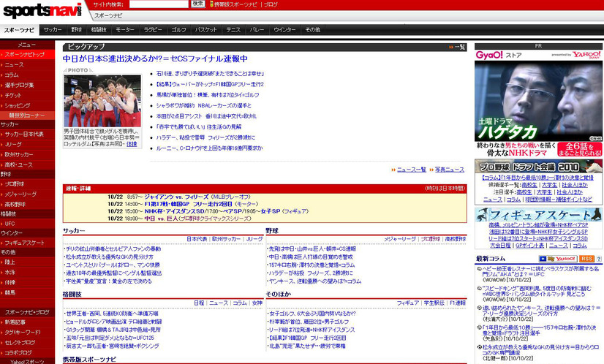Click the help question mark icon beside RSS
This screenshot has width=604, height=364.
pyautogui.click(x=599, y=259)
